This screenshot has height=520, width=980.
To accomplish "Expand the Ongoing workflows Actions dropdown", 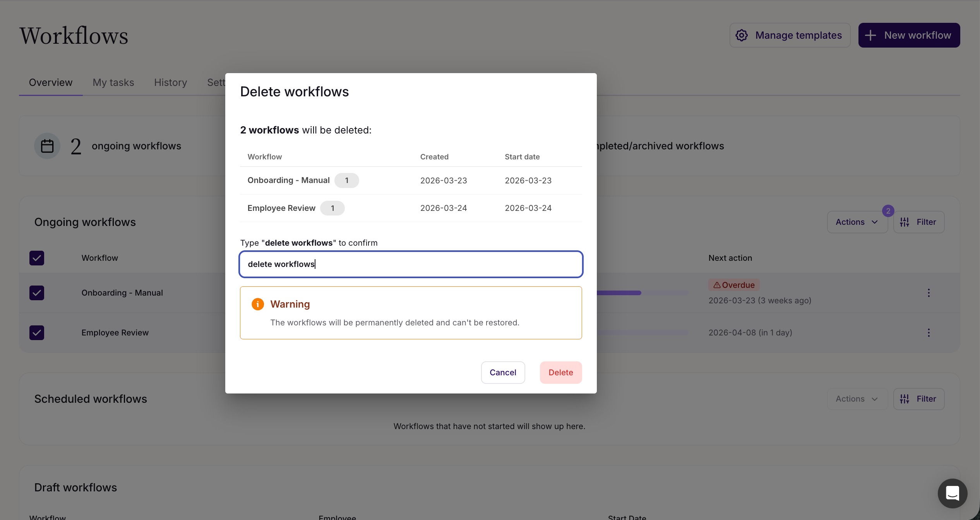I will click(857, 222).
